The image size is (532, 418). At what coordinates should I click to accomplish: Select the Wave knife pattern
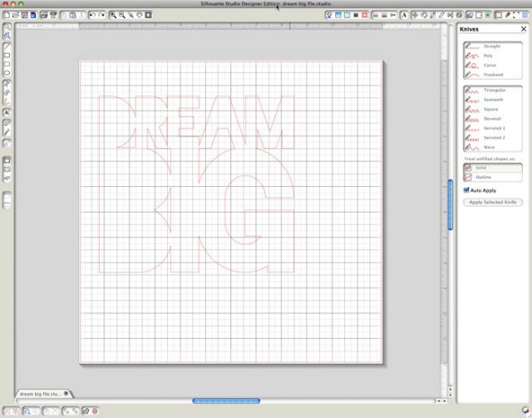(x=493, y=147)
